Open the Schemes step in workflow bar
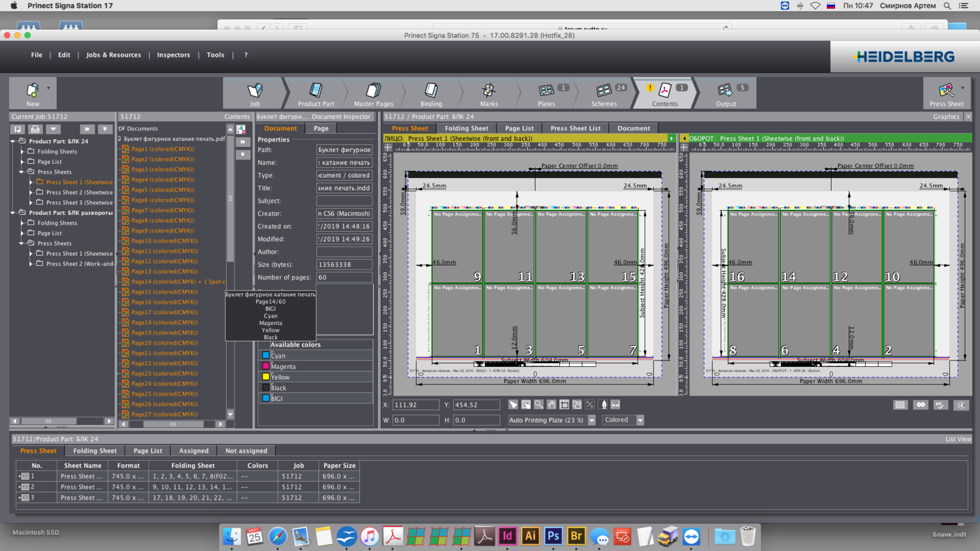This screenshot has width=980, height=551. tap(604, 93)
